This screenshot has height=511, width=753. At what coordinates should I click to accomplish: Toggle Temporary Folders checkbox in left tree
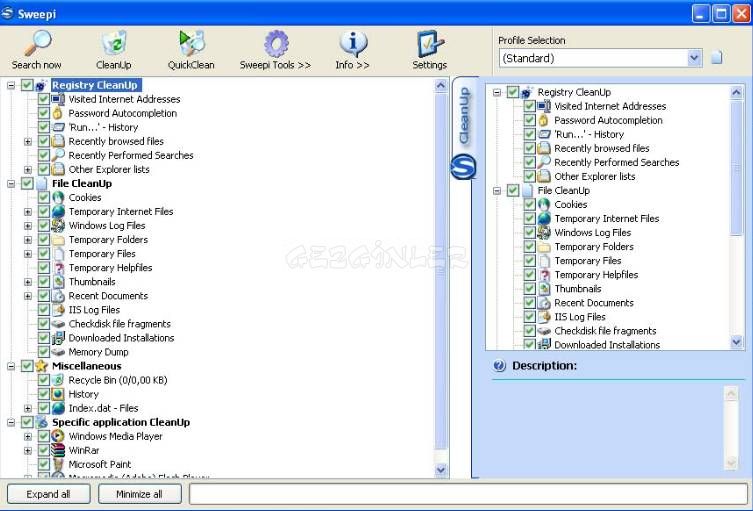(x=44, y=240)
